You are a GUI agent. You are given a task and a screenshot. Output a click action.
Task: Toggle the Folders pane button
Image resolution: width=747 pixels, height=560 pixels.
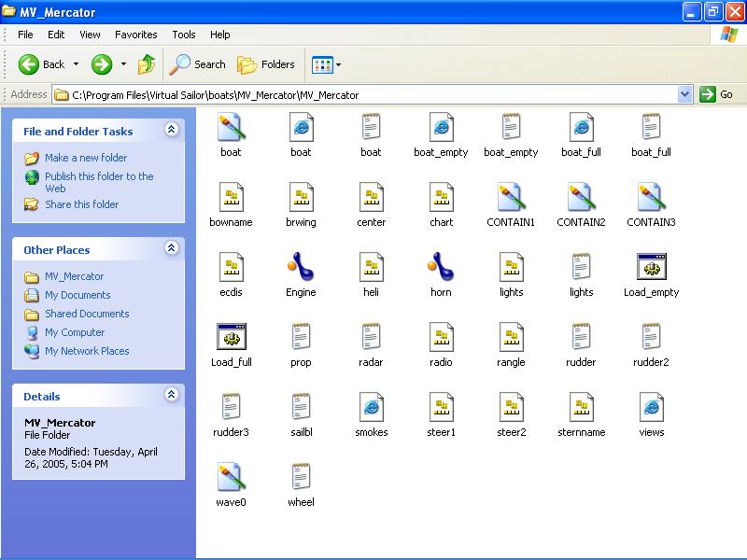266,64
